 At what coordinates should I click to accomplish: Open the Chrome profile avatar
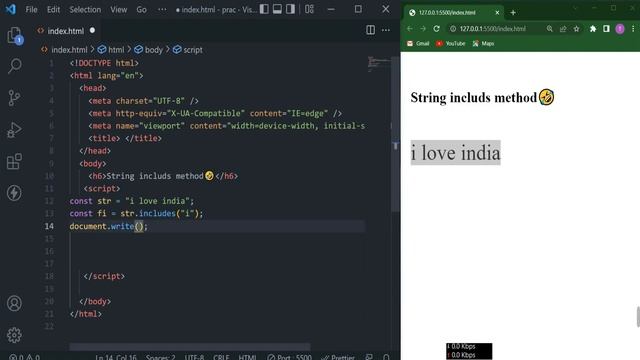[x=620, y=29]
